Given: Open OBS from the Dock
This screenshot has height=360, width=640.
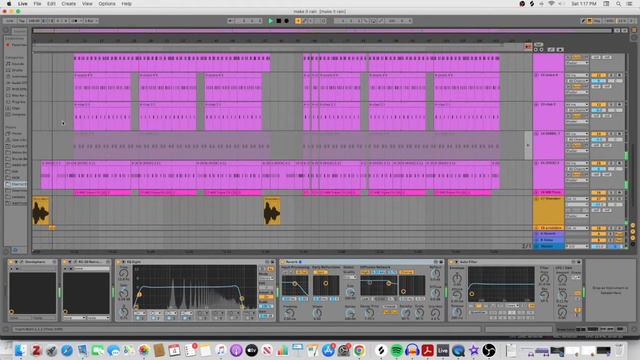Looking at the screenshot, I should 489,350.
